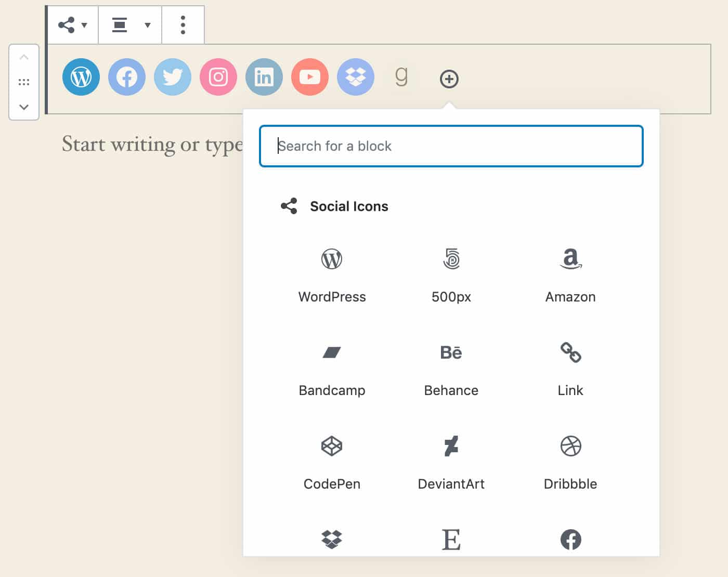Click the YouTube social icon
This screenshot has width=728, height=577.
coord(309,77)
